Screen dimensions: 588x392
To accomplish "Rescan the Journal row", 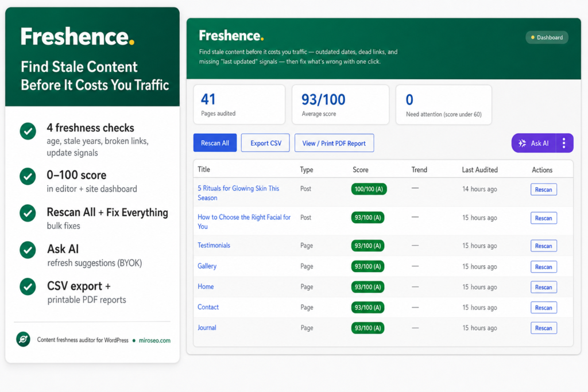I will click(544, 328).
